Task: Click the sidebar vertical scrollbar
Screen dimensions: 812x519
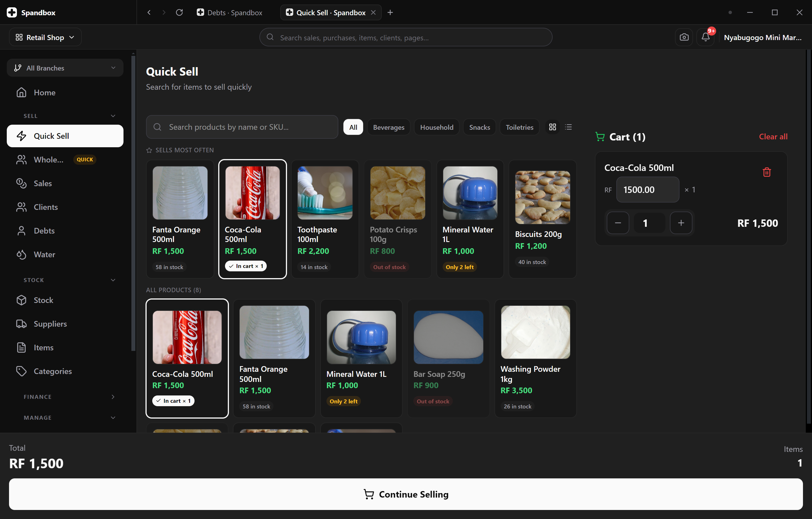Action: pos(133,203)
